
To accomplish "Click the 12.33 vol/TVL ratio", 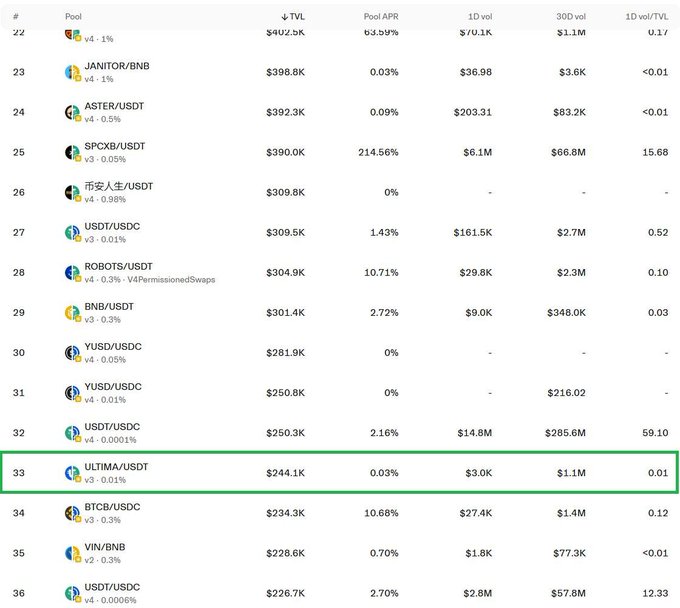I will (655, 593).
